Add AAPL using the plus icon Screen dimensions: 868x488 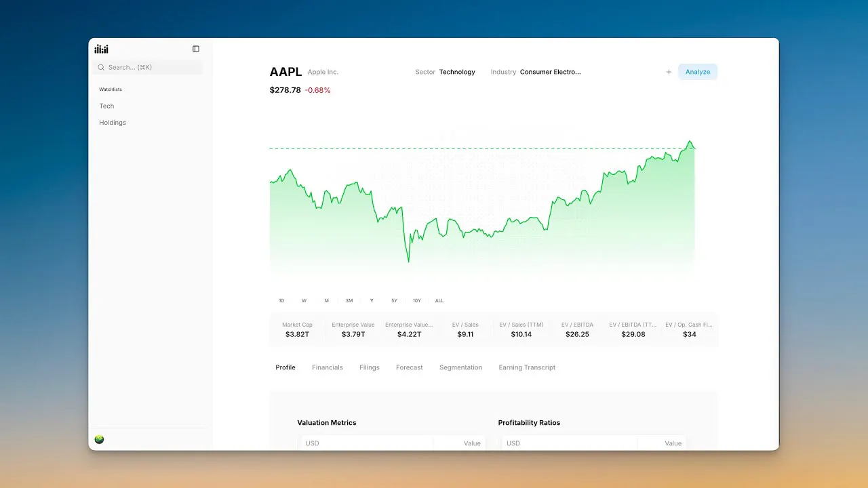coord(669,72)
